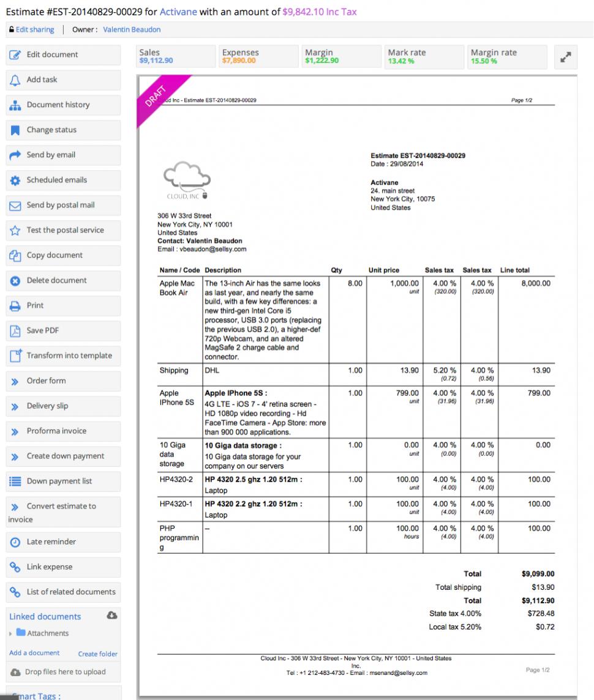This screenshot has height=700, width=594.
Task: Click the cloud upload icon in Linked documents
Action: [111, 616]
